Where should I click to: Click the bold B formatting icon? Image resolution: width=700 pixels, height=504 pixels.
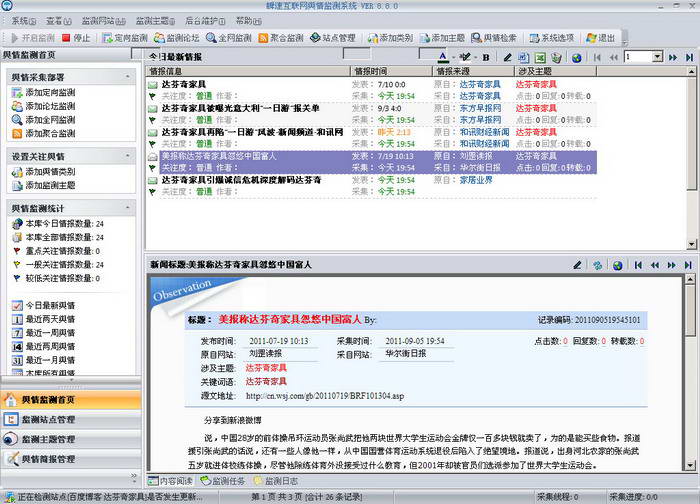click(x=487, y=58)
